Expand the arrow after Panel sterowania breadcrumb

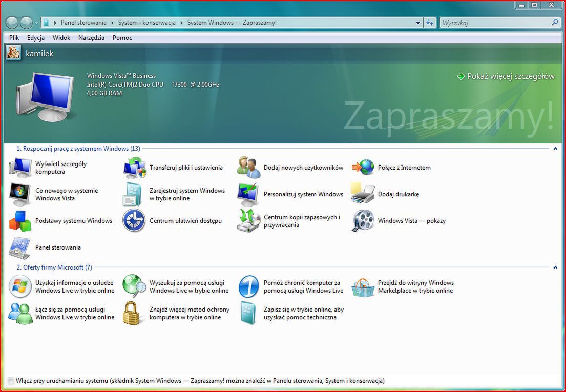click(x=112, y=23)
